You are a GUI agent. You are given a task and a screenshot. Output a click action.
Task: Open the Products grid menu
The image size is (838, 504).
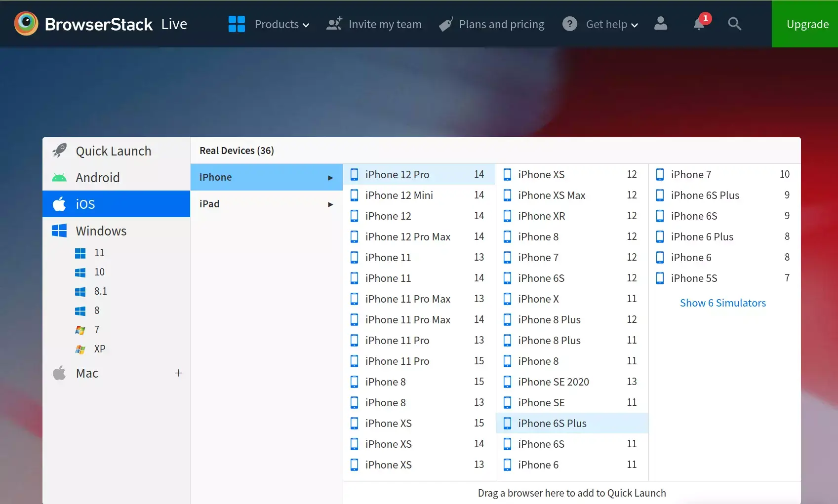(x=237, y=24)
